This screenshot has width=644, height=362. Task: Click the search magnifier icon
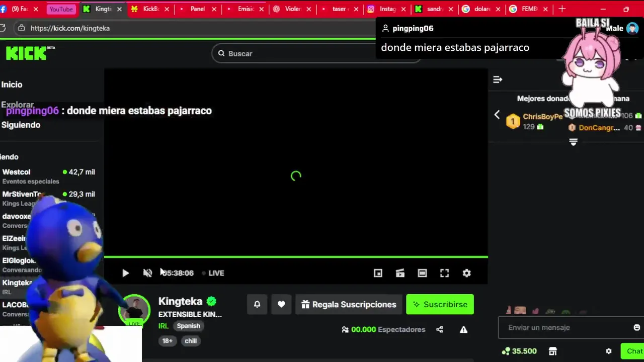click(221, 53)
